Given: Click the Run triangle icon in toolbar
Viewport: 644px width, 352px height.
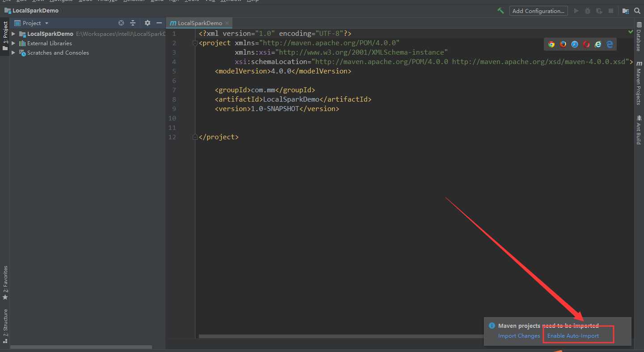Looking at the screenshot, I should pos(576,11).
